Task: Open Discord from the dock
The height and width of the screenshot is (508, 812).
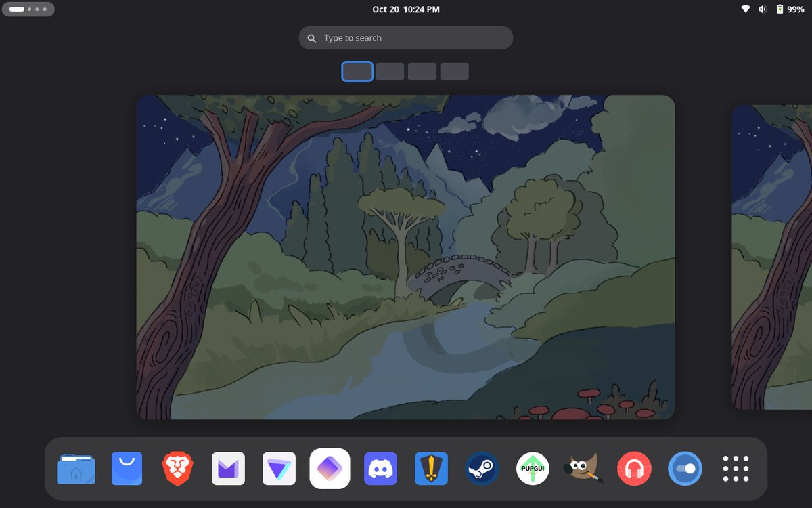Action: pyautogui.click(x=380, y=469)
